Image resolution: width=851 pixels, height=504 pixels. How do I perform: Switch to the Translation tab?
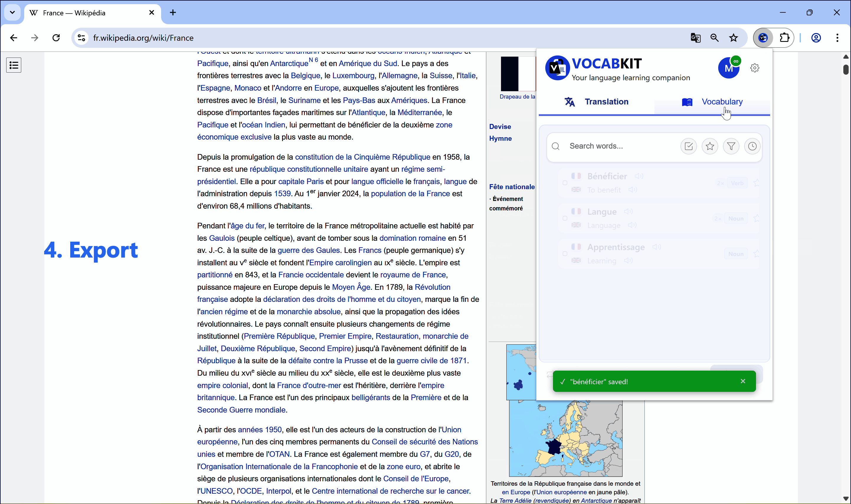[x=596, y=102]
